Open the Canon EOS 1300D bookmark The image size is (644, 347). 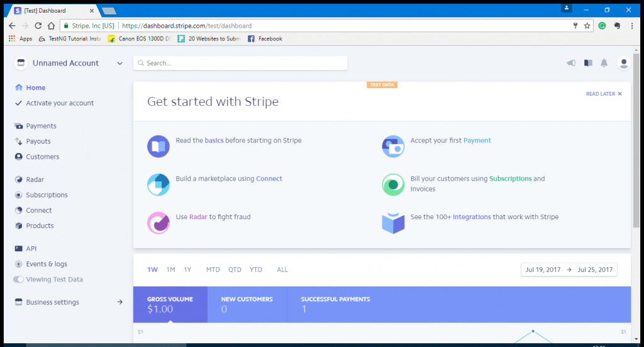click(x=140, y=38)
